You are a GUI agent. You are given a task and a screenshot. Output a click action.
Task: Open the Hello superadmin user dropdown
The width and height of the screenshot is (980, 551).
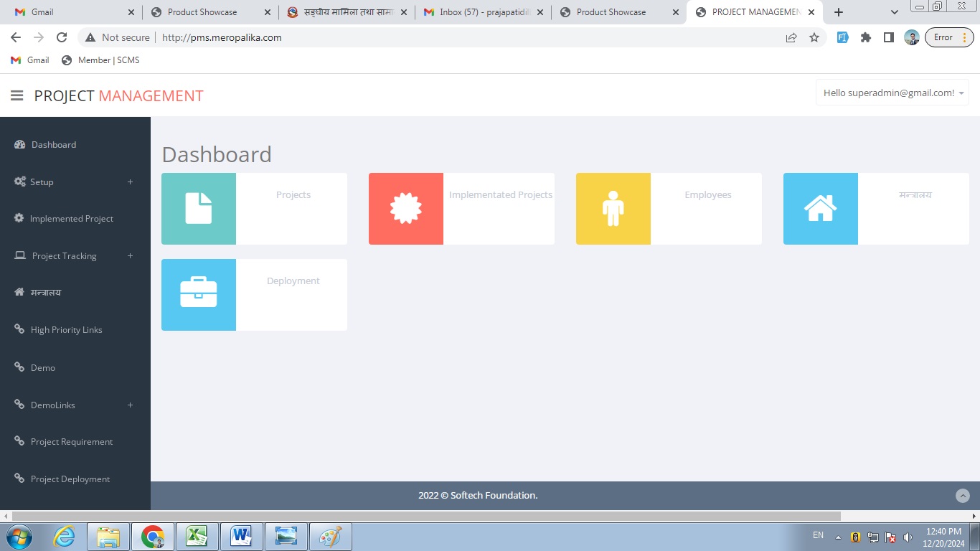coord(892,93)
